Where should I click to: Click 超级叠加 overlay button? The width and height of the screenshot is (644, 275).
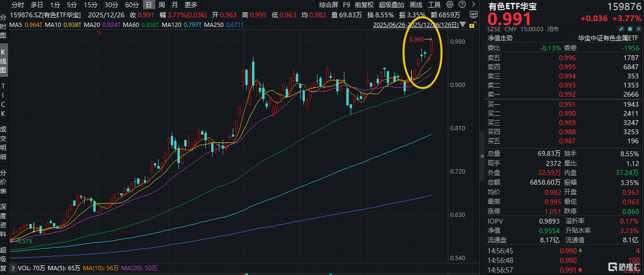(x=391, y=5)
